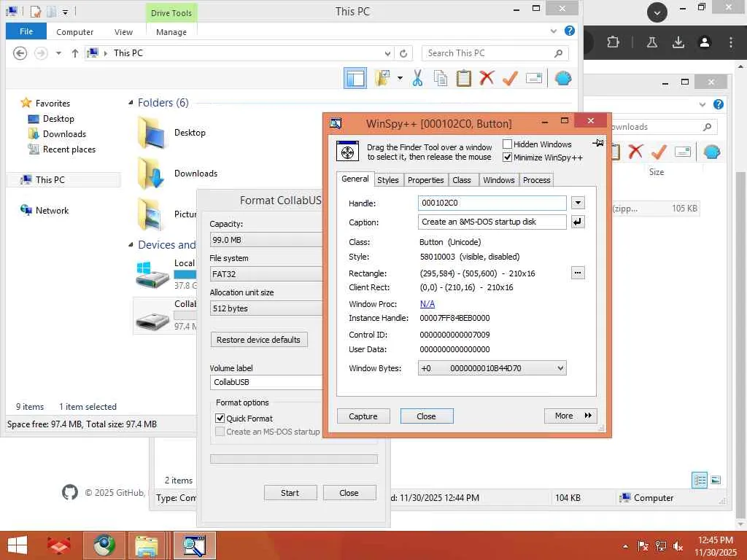The height and width of the screenshot is (560, 747).
Task: Open the browser three-dot menu
Action: point(730,42)
